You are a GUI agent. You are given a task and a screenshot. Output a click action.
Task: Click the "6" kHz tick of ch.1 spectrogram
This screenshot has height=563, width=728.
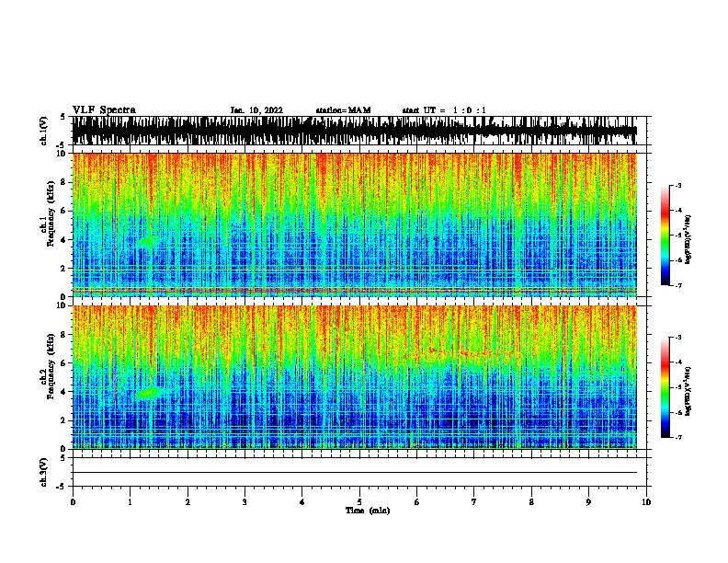pos(63,211)
